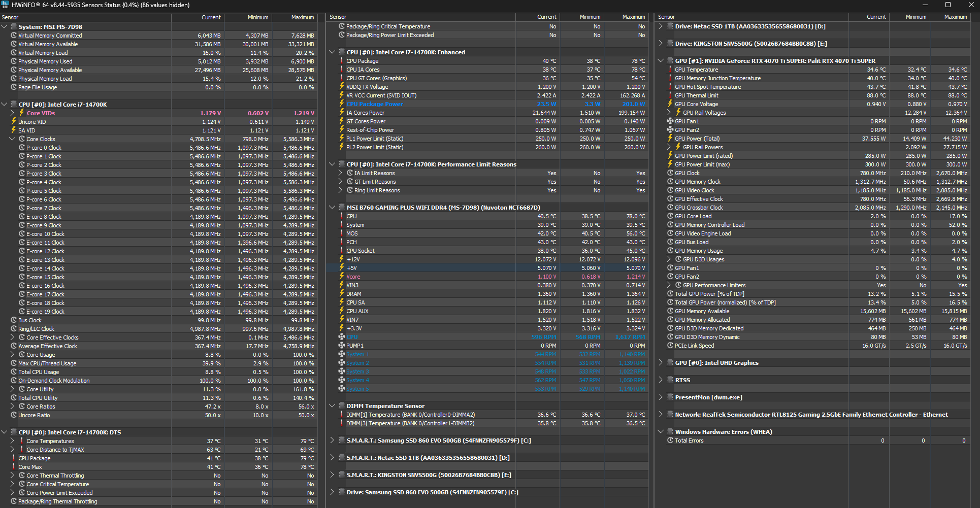Click the icon next to Core Thermal Throttling

coord(22,476)
